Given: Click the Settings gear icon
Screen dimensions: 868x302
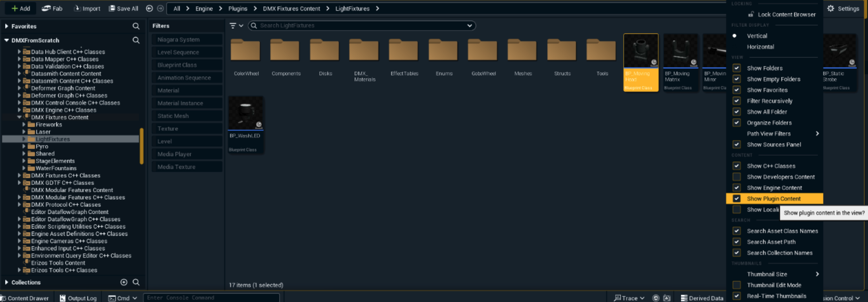Looking at the screenshot, I should (x=831, y=8).
